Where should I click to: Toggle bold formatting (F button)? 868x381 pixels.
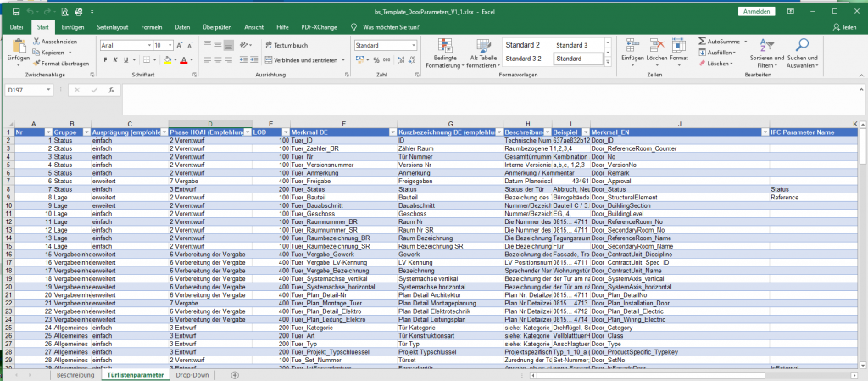point(104,60)
